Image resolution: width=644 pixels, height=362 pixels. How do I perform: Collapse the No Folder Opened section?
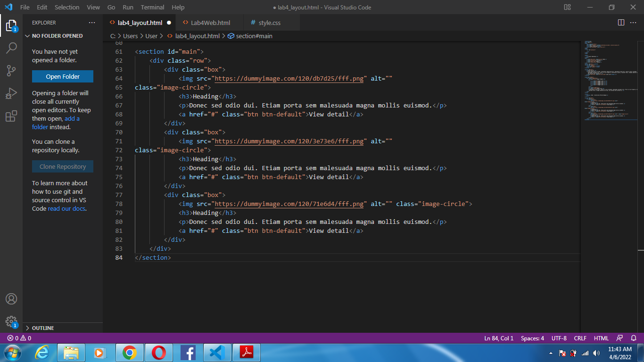(x=57, y=35)
